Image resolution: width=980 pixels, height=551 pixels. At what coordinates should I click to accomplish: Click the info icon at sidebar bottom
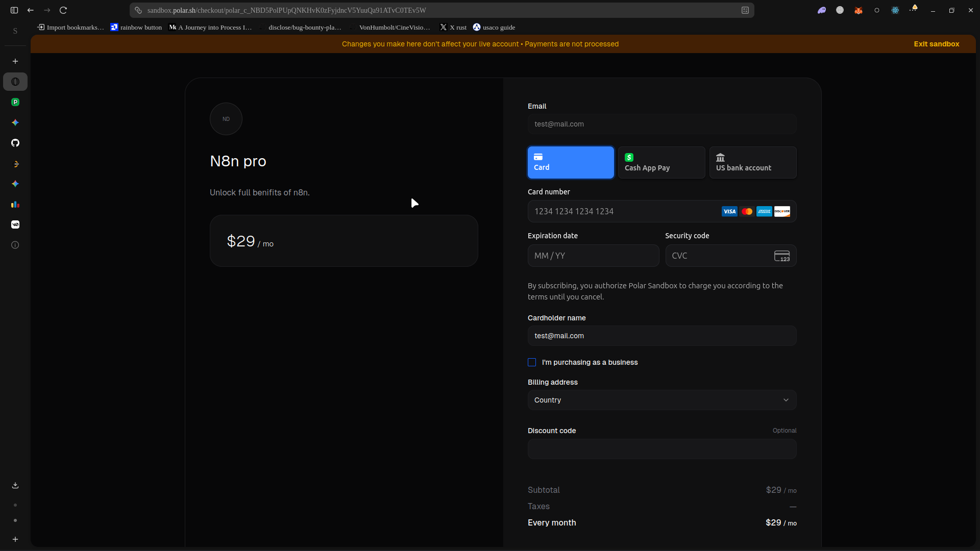tap(15, 245)
